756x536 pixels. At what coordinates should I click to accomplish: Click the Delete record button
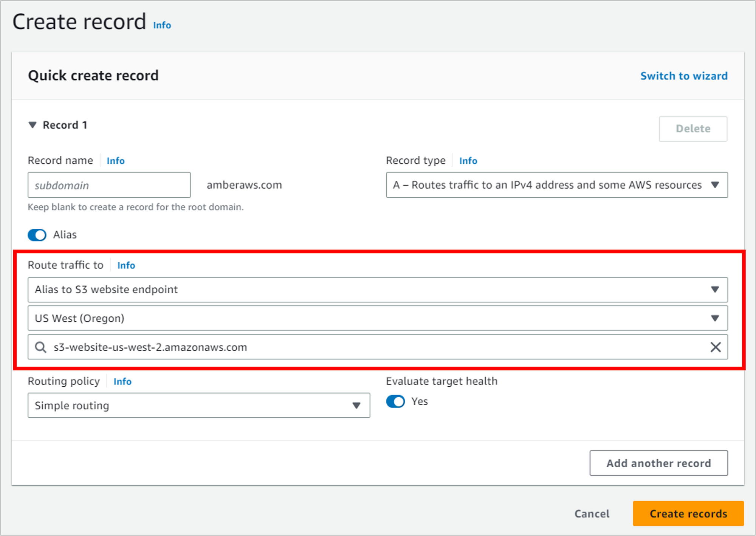(693, 129)
